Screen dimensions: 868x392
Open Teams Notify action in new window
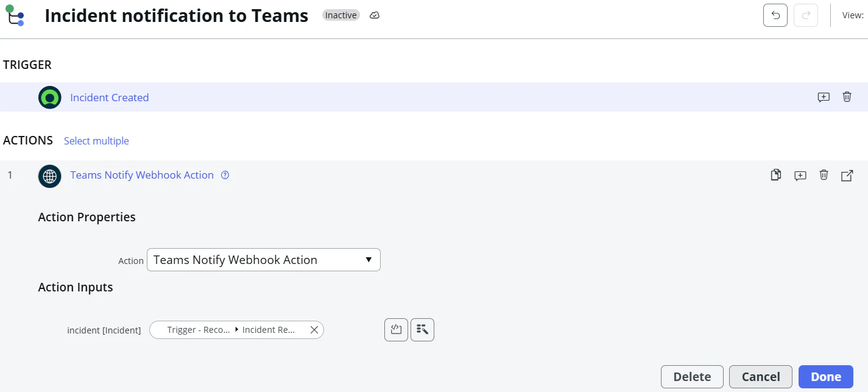847,176
